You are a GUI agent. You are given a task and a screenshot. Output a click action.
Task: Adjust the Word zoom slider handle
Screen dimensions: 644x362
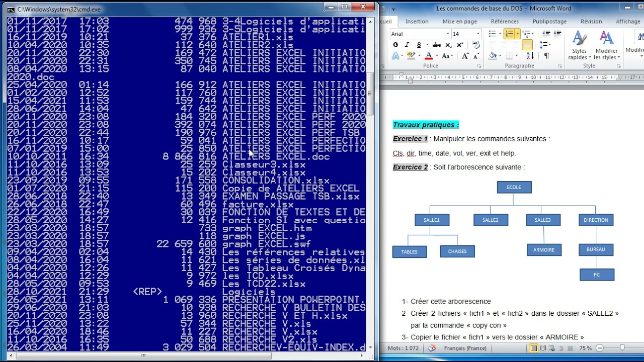point(622,348)
